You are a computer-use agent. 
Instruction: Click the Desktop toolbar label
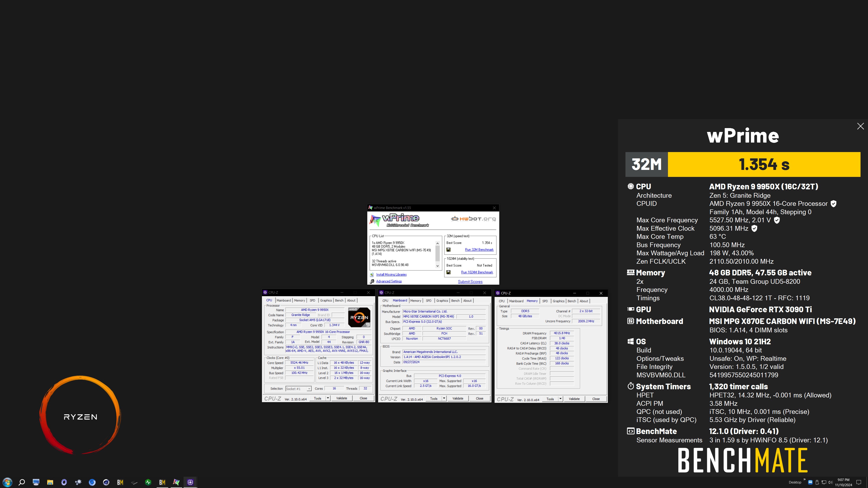[795, 482]
